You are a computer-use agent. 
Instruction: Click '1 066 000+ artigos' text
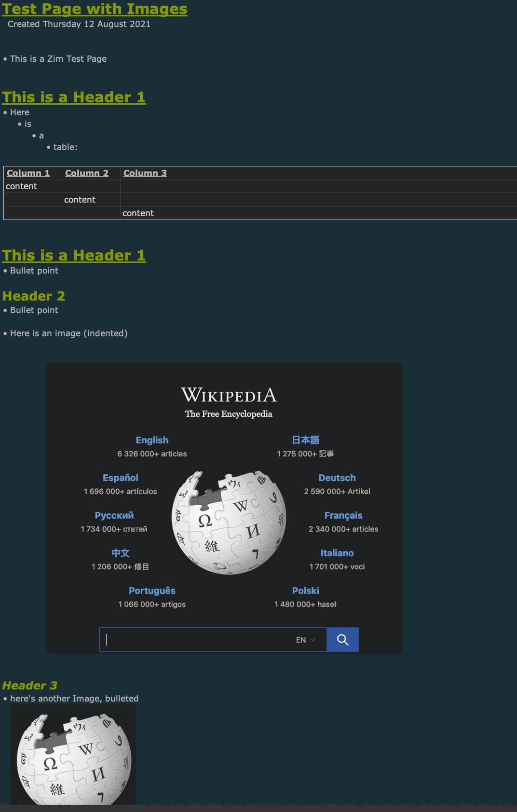[x=152, y=604]
